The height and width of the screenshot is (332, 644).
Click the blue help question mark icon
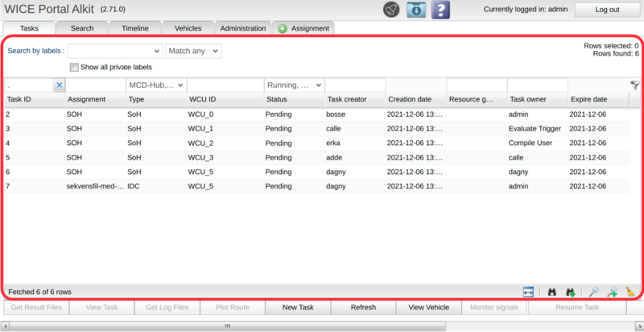(x=440, y=10)
